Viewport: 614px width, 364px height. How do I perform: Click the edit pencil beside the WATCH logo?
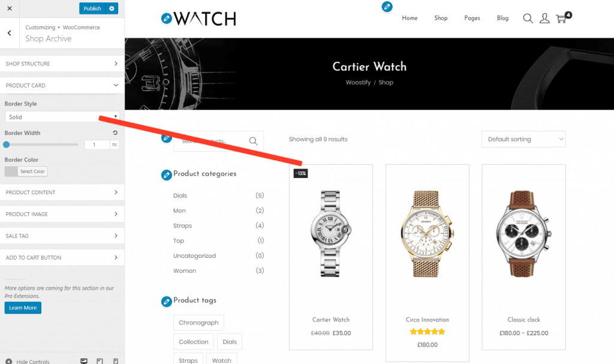[167, 18]
